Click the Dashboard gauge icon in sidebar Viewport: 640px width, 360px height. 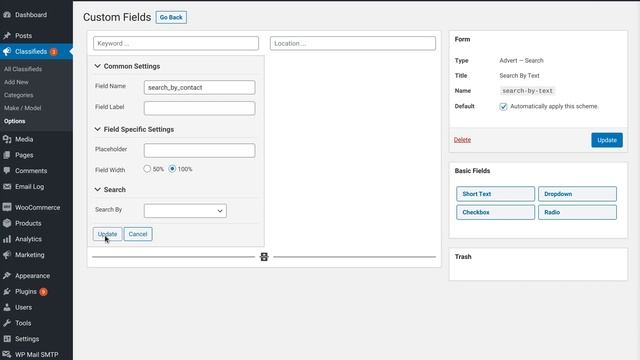pos(7,15)
